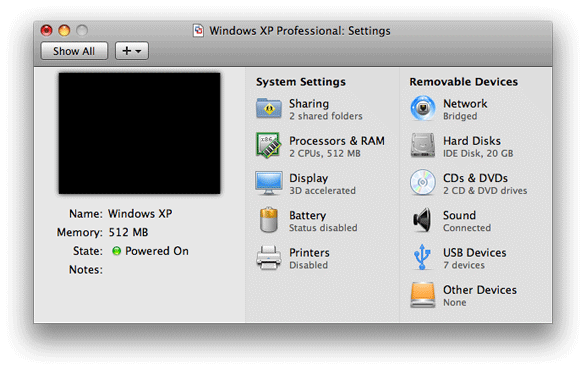Click the '3D accelerated' text
The height and width of the screenshot is (370, 586).
click(x=322, y=191)
